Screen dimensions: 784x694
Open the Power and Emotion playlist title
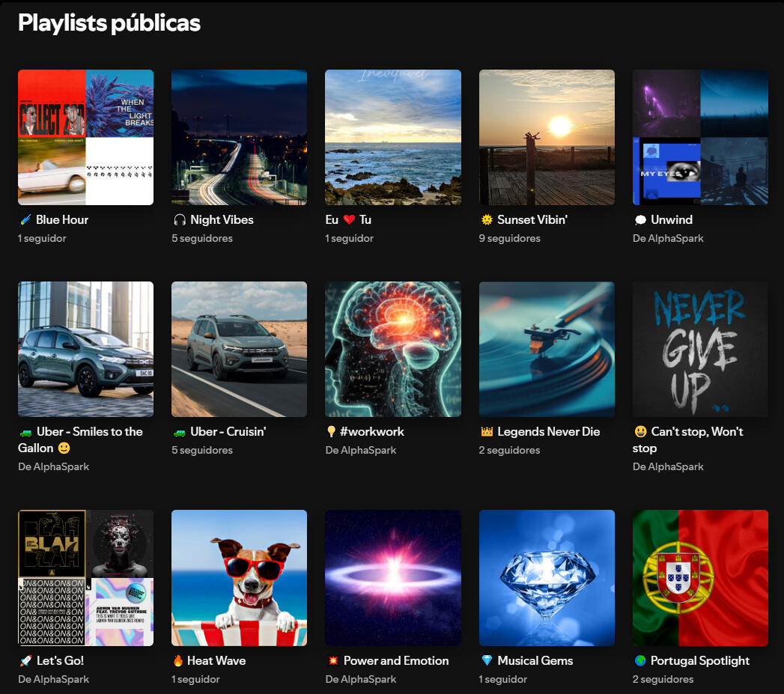coord(395,661)
